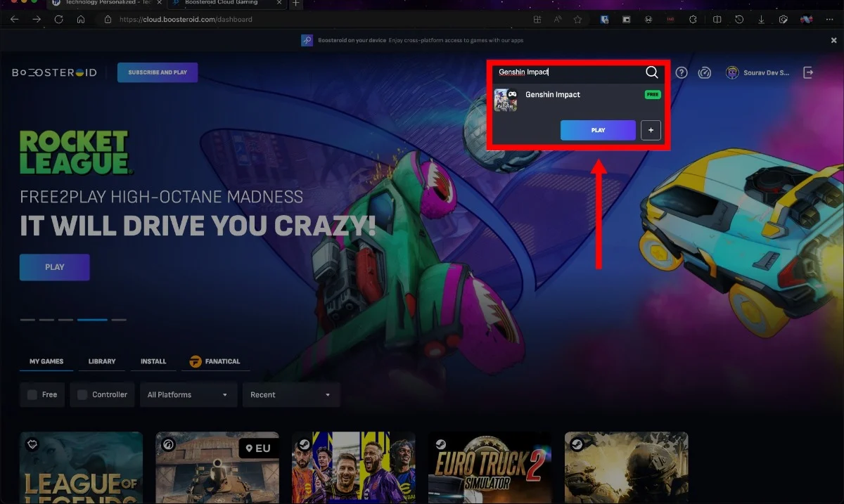The image size is (844, 504).
Task: Click the Rocket League logo on the banner
Action: 76,153
